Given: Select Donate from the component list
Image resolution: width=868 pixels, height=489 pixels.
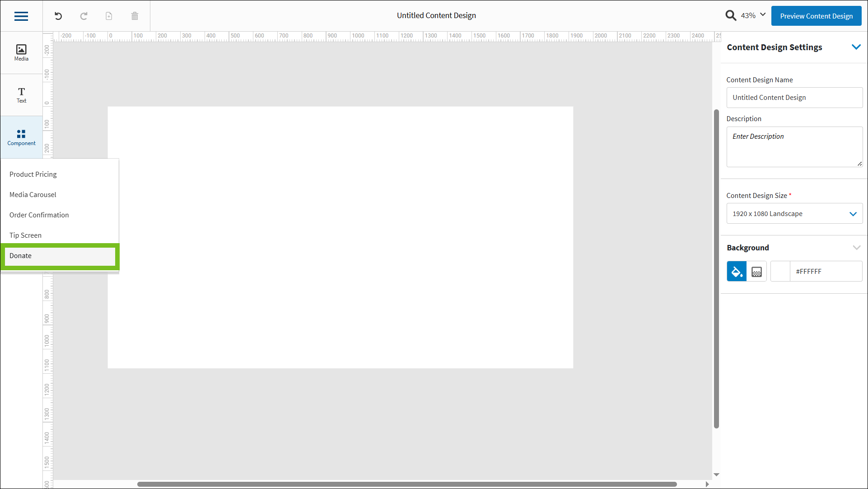Looking at the screenshot, I should point(60,256).
